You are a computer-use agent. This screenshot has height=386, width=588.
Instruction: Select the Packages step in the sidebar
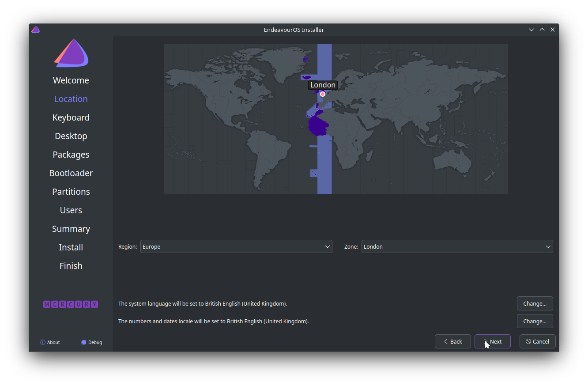(71, 155)
